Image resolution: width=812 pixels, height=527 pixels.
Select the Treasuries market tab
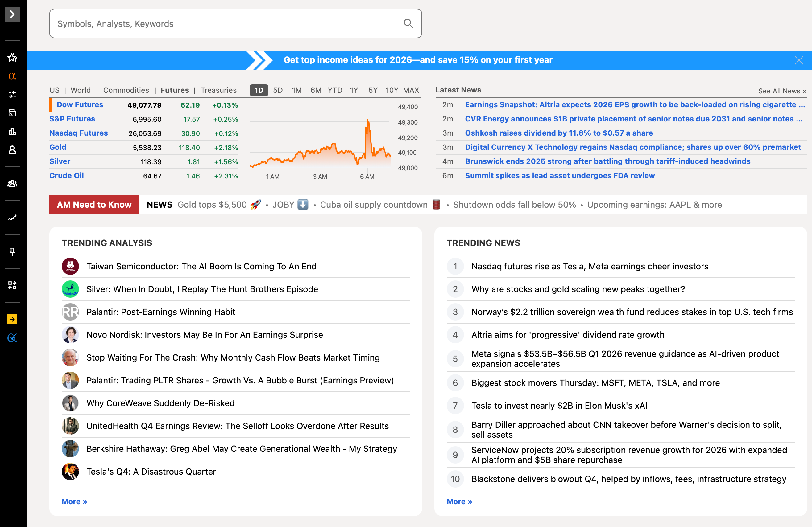(x=218, y=90)
